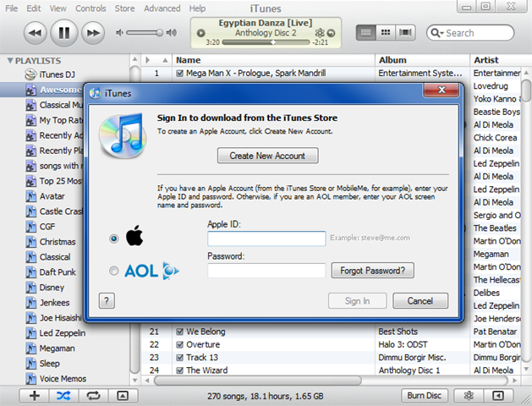Screen dimensions: 532x406
Task: Click the Burn Disc button
Action: [x=425, y=396]
